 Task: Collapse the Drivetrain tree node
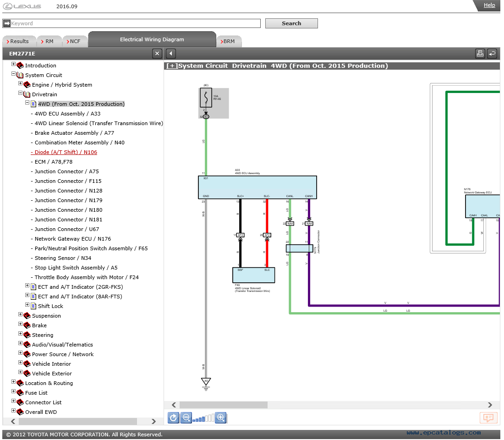pyautogui.click(x=20, y=93)
